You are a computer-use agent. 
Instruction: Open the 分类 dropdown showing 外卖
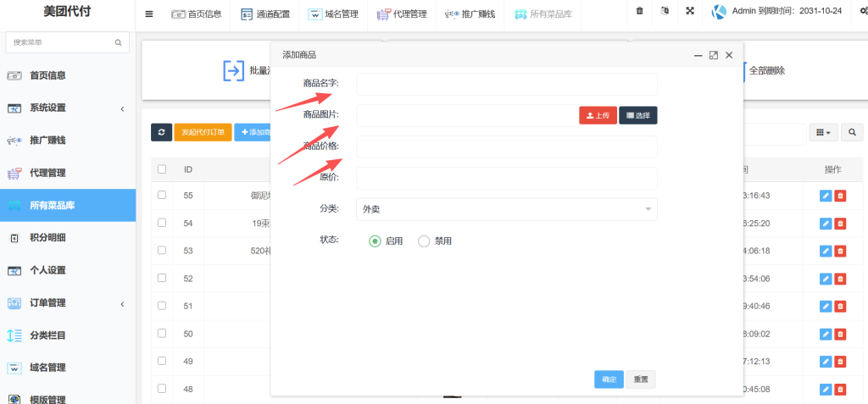[x=507, y=209]
